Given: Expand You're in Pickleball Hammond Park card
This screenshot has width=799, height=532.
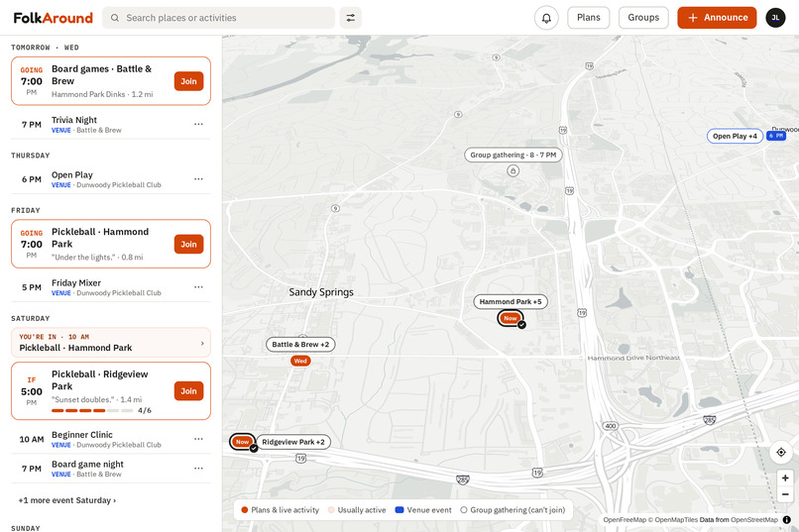Looking at the screenshot, I should [x=111, y=343].
